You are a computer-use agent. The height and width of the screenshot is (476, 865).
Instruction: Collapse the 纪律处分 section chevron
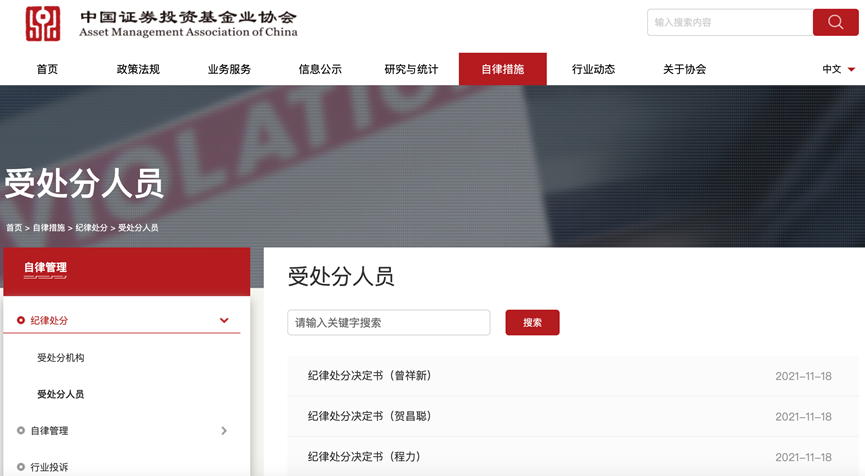224,320
